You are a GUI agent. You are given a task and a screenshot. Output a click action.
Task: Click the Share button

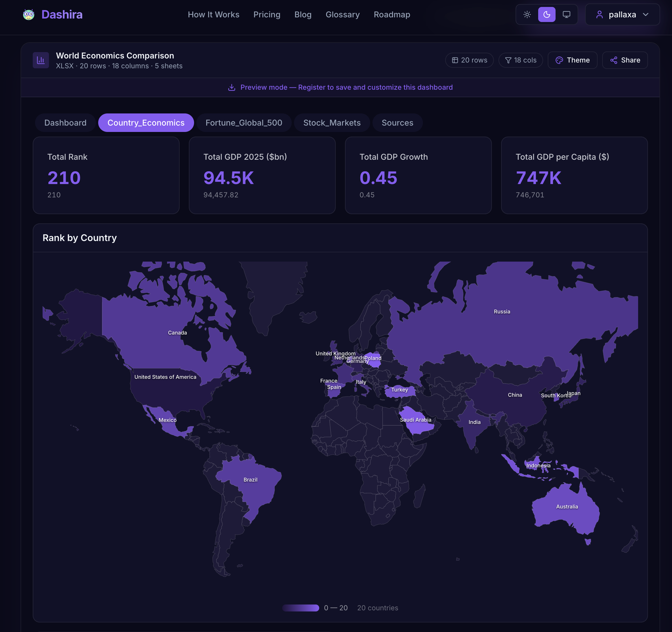625,60
